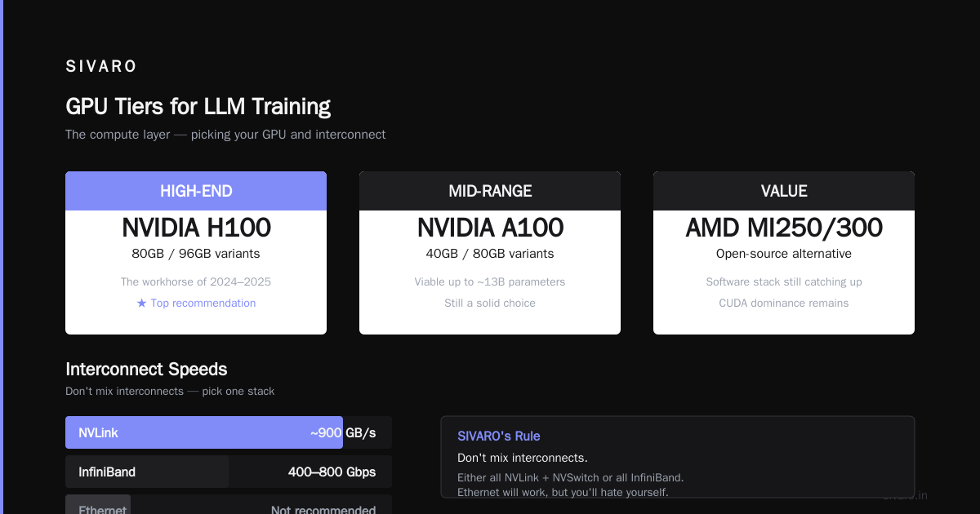This screenshot has height=514, width=980.
Task: Click the NVIDIA H100 card title
Action: [x=196, y=228]
